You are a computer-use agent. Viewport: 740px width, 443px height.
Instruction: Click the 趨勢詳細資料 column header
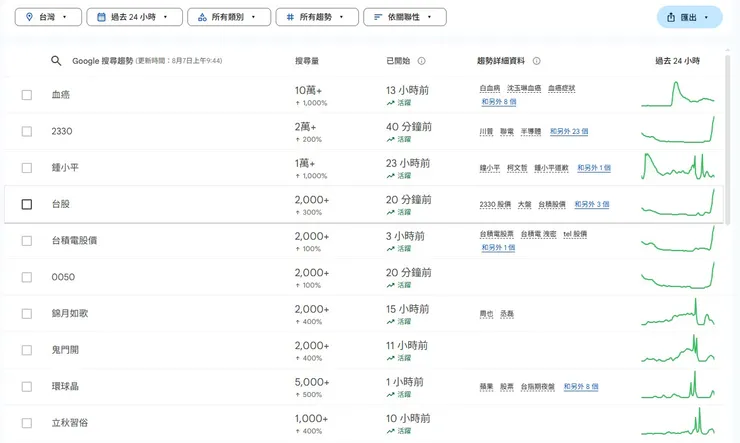501,61
